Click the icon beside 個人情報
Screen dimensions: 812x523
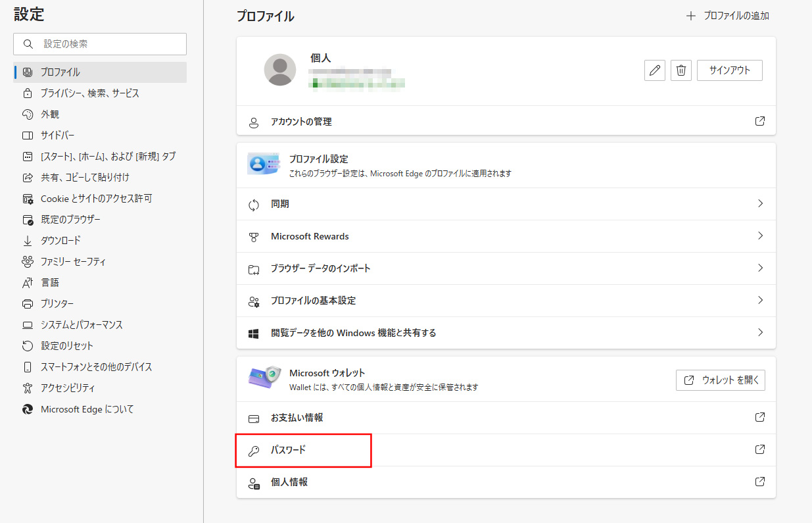click(x=254, y=483)
